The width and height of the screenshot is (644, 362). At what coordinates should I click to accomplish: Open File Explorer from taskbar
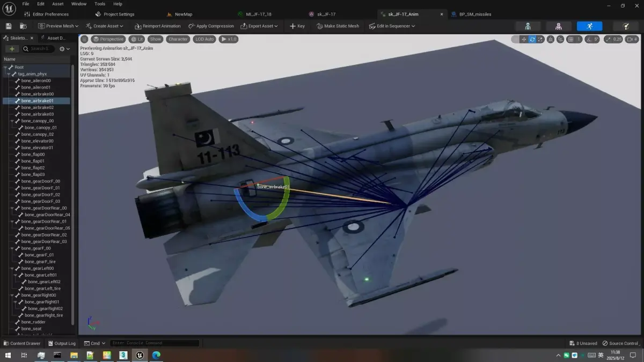click(74, 355)
